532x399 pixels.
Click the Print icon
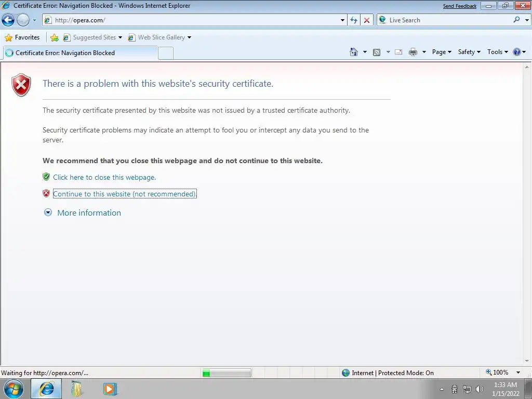coord(413,52)
